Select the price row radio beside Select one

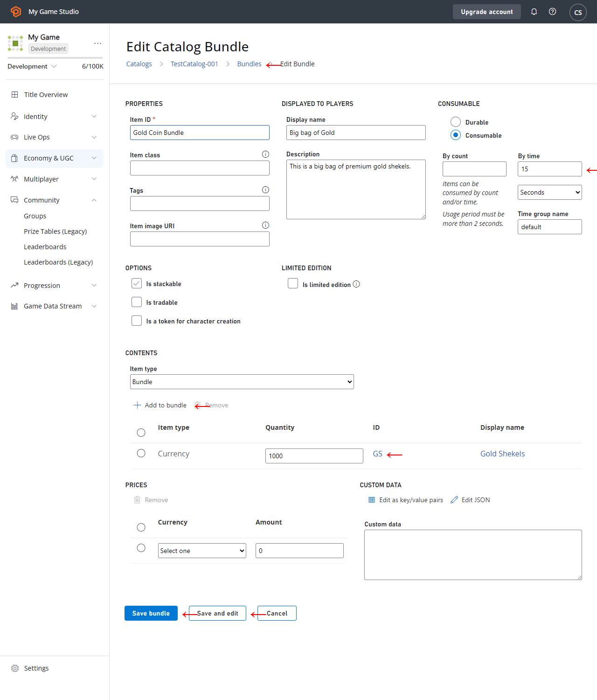(x=141, y=548)
